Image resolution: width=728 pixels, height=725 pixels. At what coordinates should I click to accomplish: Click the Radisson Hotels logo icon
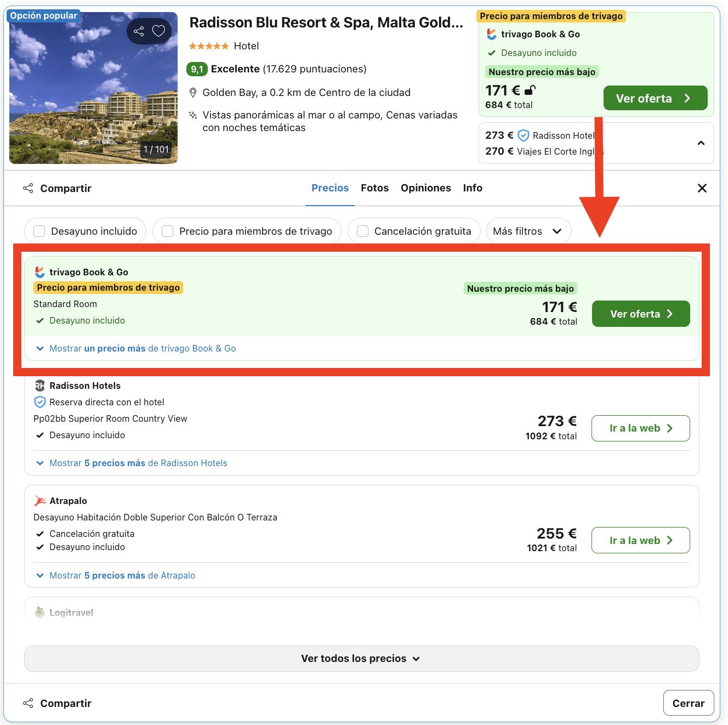40,386
